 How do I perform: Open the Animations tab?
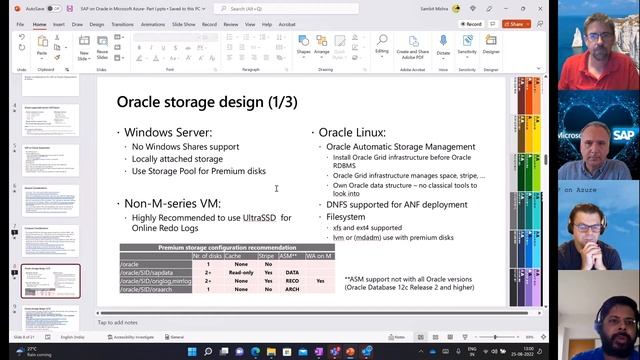(x=153, y=24)
